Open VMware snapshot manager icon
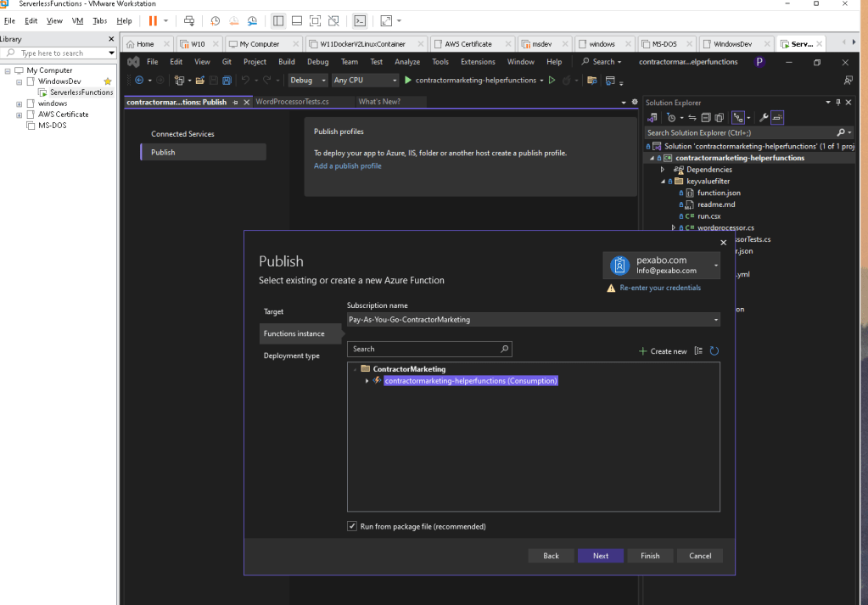Image resolution: width=868 pixels, height=605 pixels. coord(253,21)
